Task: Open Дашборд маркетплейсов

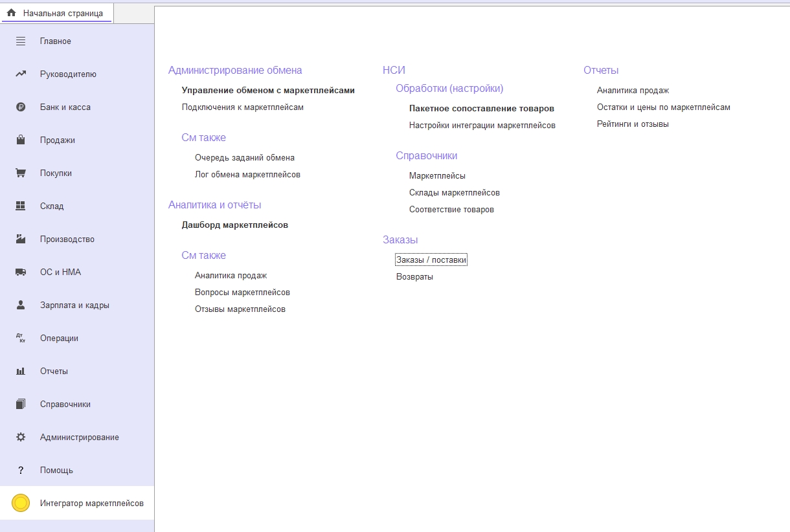Action: (235, 225)
